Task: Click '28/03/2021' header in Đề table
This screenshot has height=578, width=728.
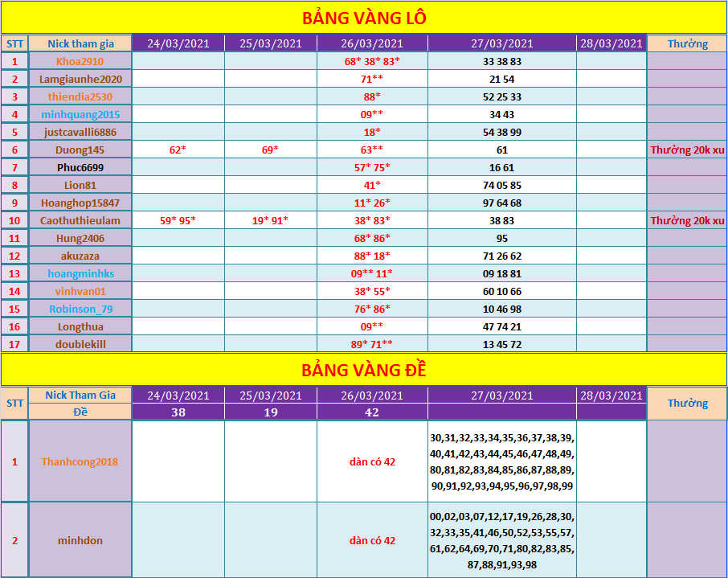Action: tap(611, 396)
